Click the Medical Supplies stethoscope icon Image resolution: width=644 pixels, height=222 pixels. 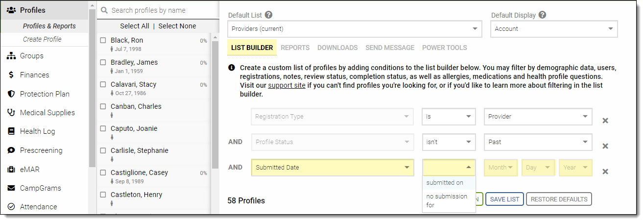[11, 113]
